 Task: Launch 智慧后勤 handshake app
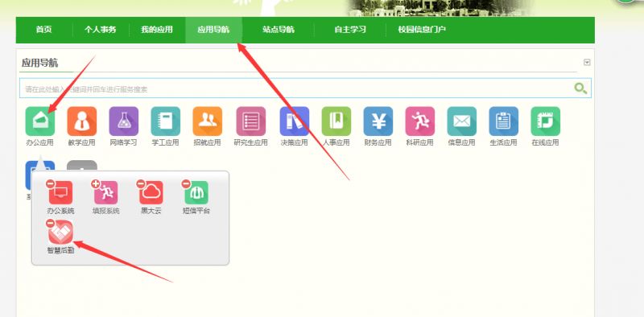tap(61, 232)
